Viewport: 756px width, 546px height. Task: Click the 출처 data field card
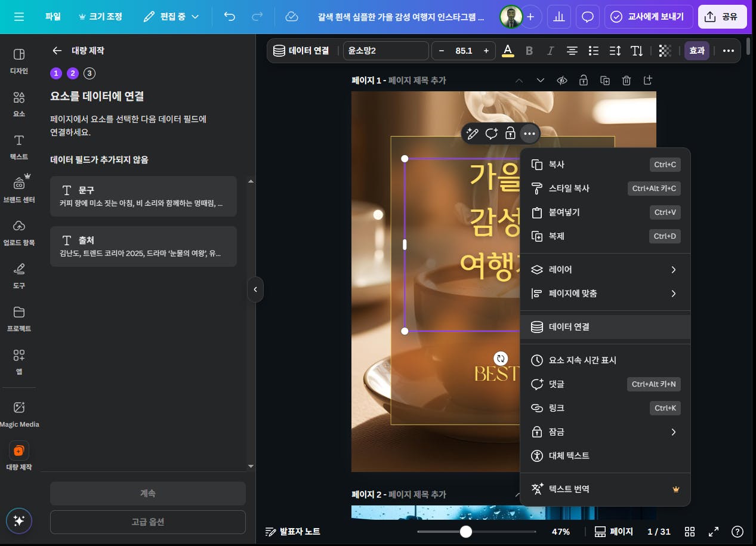coord(143,246)
